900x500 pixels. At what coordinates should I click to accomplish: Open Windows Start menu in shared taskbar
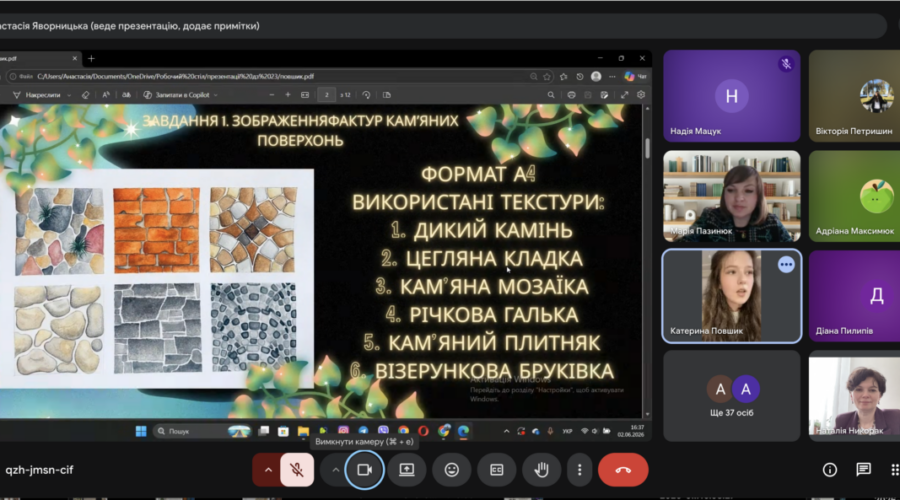[141, 431]
